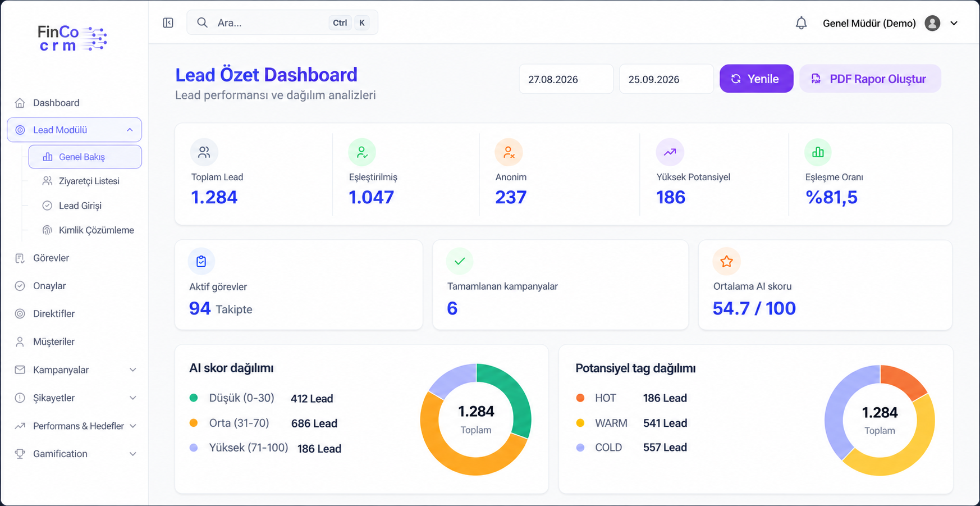Screen dimensions: 980x506
Task: Expand the Kampanyalar submenu chevron
Action: (x=133, y=370)
